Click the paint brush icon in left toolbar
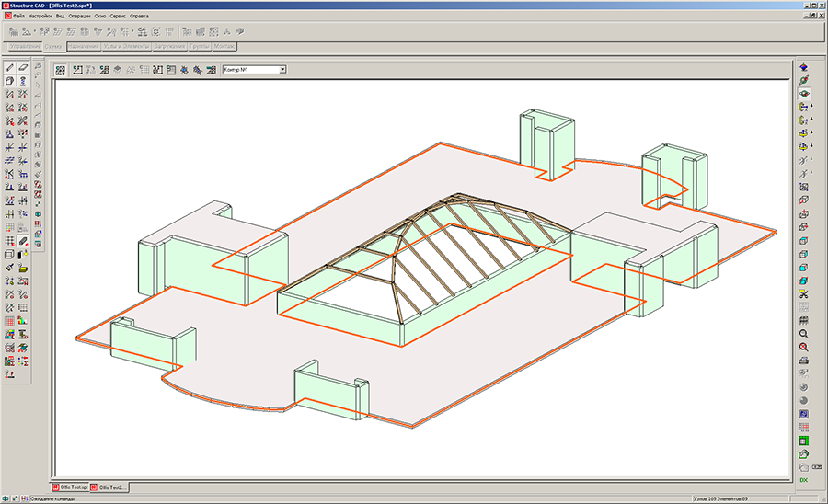The width and height of the screenshot is (828, 504). point(9,267)
